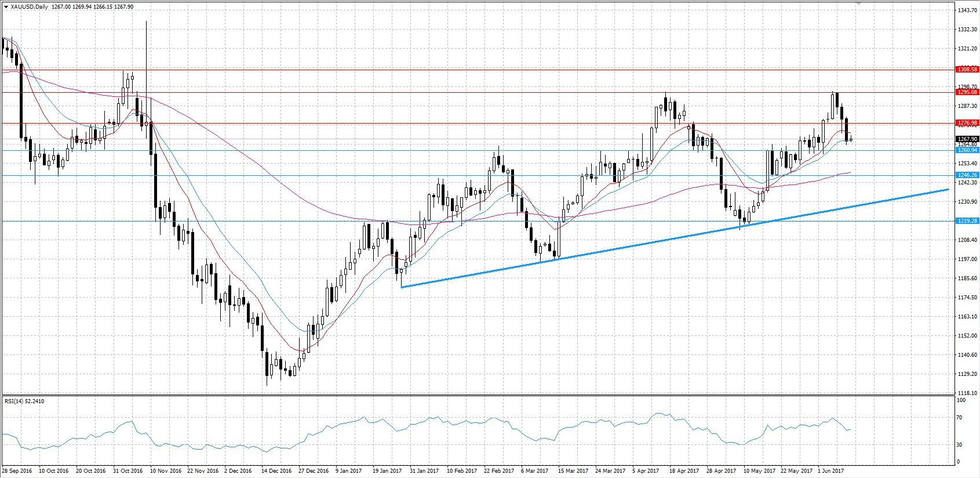Click the blue 1260.94 price label
This screenshot has width=980, height=478.
[967, 150]
